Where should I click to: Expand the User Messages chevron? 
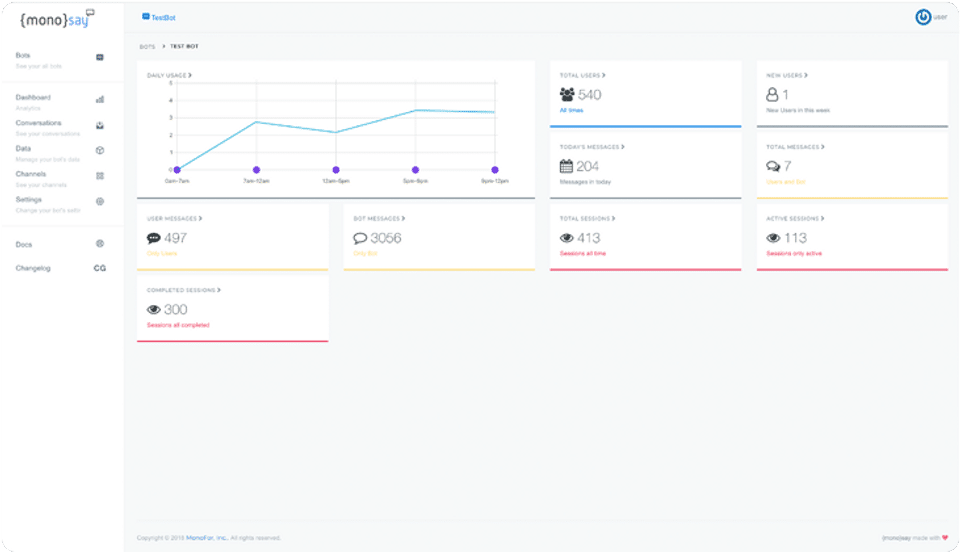click(x=200, y=218)
